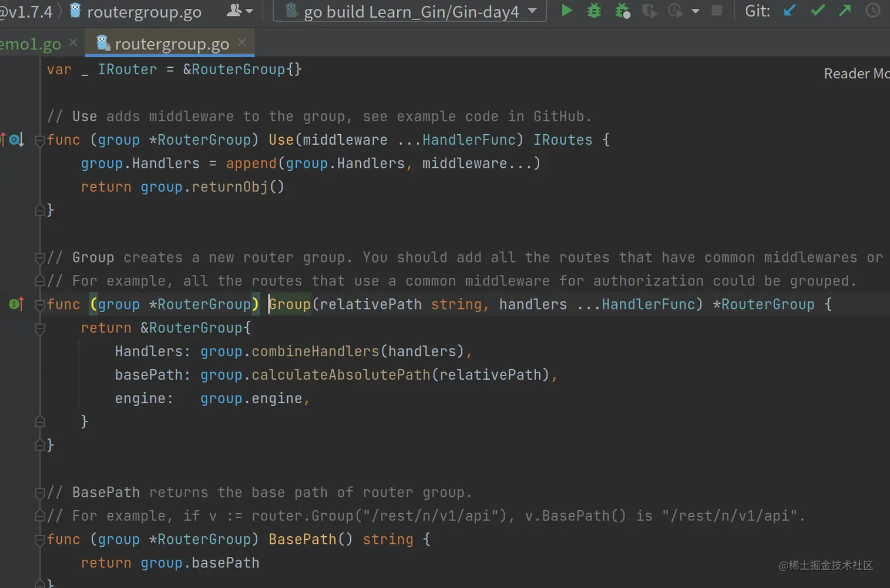Click the v1.7.4 breadcrumb segment

26,12
